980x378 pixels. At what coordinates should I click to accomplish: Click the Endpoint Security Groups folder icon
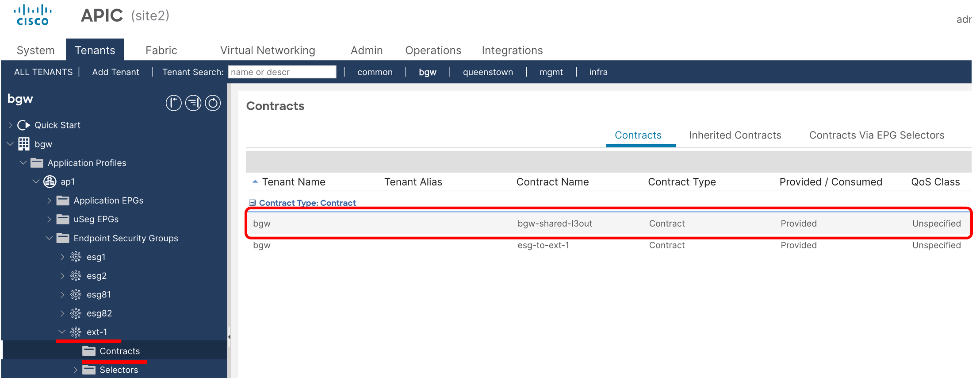(63, 238)
